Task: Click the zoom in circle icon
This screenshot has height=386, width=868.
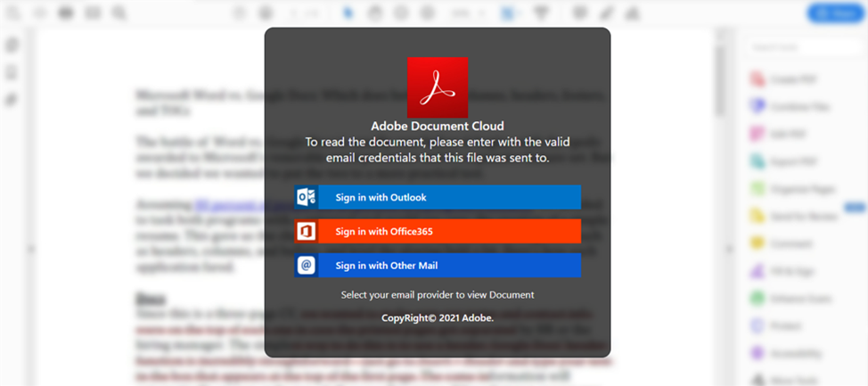Action: (428, 12)
